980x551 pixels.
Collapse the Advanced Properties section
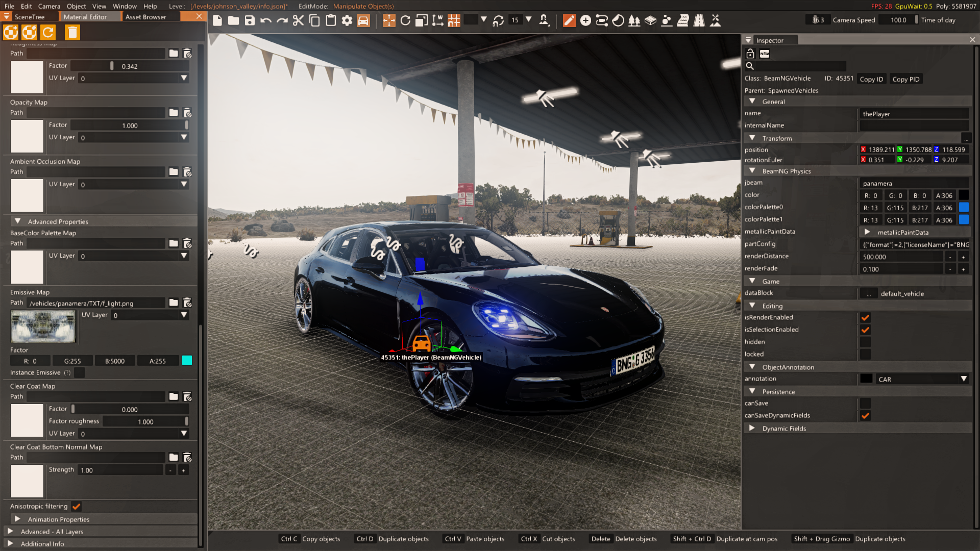(x=104, y=221)
